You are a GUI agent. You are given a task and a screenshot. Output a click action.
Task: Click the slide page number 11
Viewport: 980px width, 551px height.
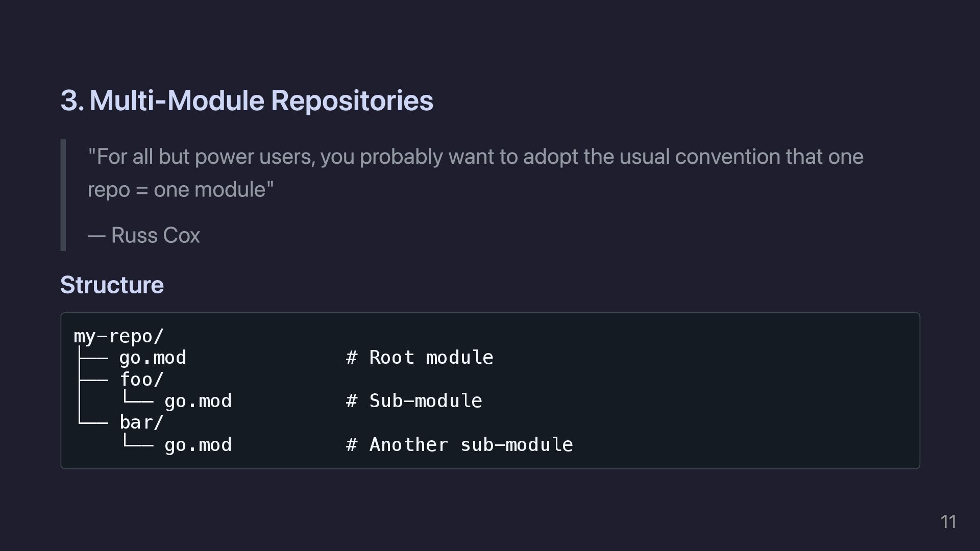point(948,522)
